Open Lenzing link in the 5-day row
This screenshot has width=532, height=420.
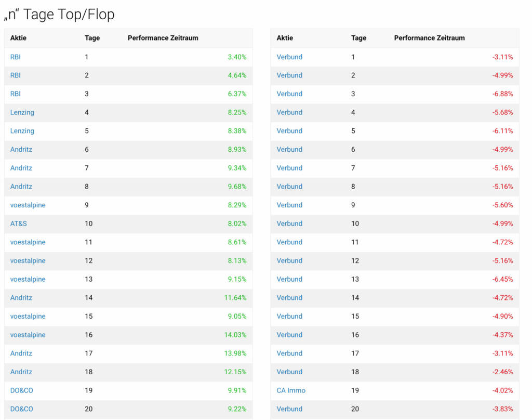pos(22,131)
